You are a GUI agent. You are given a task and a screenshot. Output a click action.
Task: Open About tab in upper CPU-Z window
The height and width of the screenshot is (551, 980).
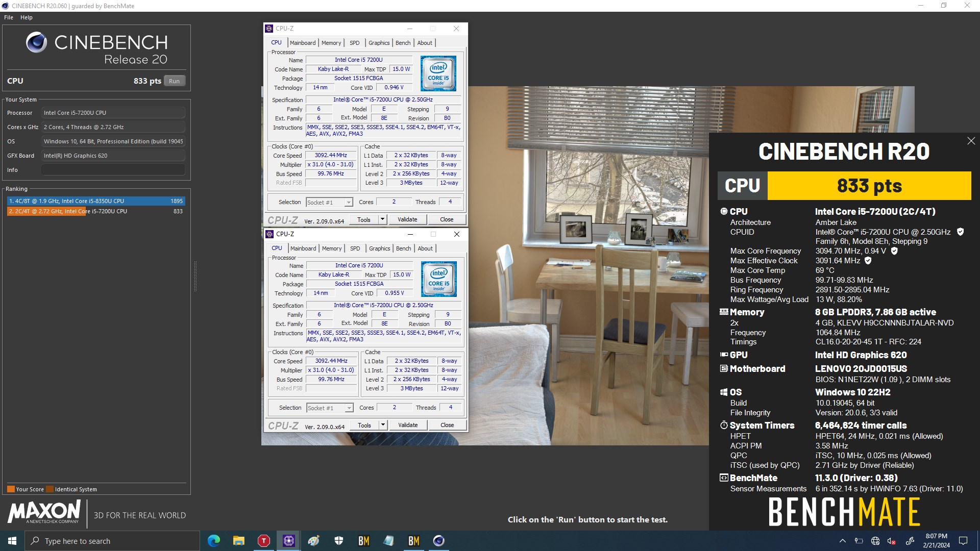[425, 43]
